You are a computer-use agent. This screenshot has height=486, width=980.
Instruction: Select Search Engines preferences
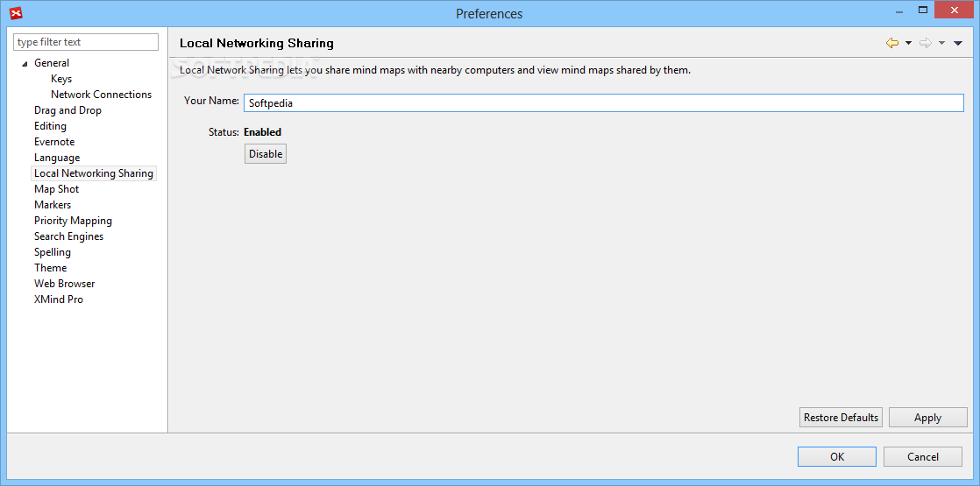68,236
